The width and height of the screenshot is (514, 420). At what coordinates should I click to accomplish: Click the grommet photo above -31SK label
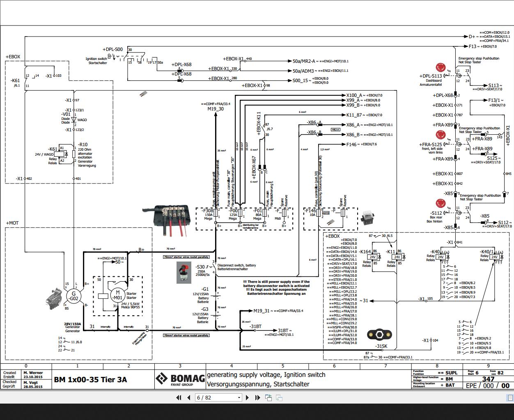click(380, 335)
